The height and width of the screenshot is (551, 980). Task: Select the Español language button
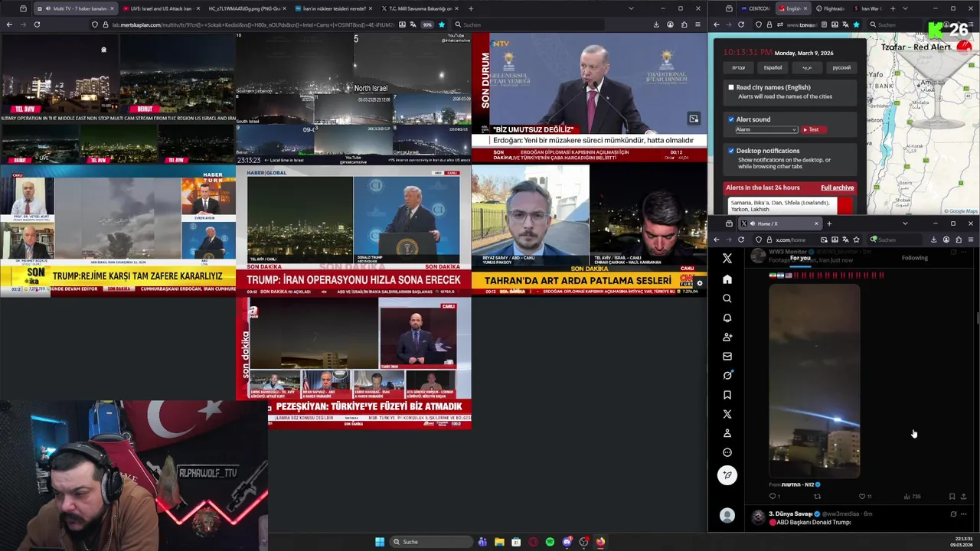click(x=773, y=67)
